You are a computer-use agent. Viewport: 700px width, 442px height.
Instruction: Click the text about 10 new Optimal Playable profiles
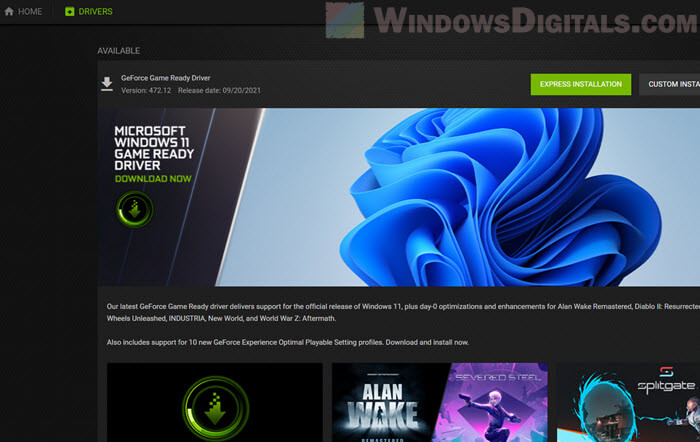(288, 342)
